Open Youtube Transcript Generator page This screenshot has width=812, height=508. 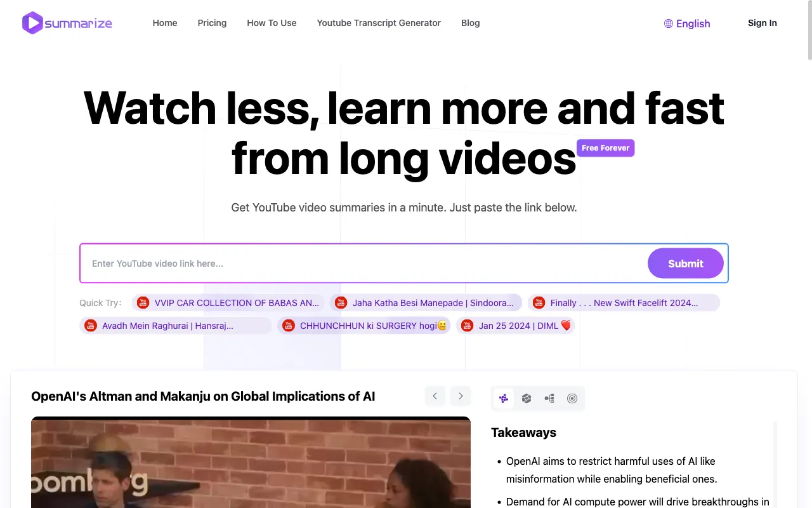379,23
